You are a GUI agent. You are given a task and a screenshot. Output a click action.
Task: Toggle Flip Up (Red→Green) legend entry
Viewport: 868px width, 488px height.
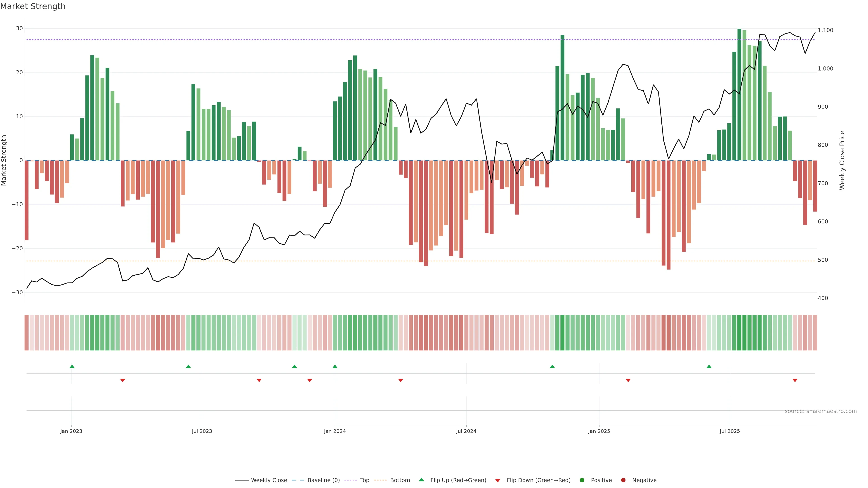pos(458,480)
